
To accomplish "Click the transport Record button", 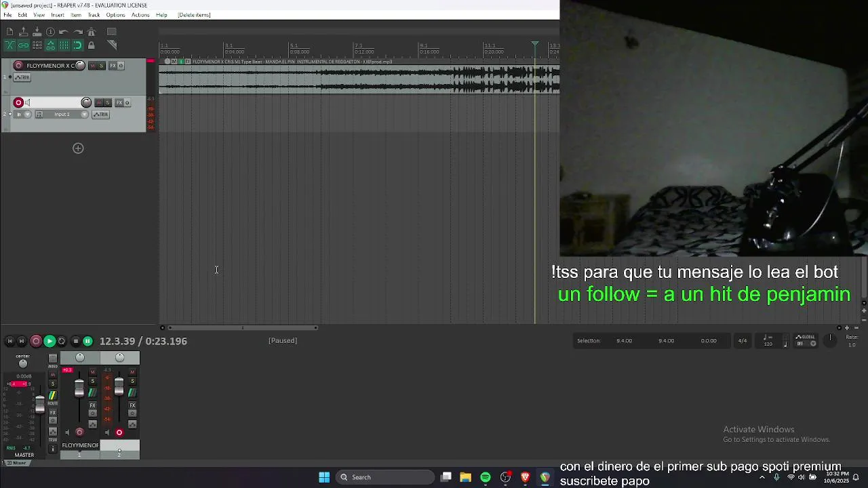I will [36, 342].
